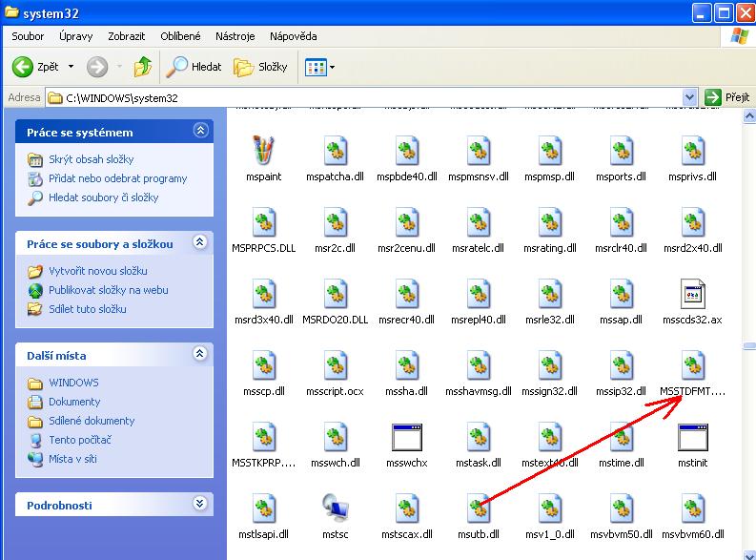The height and width of the screenshot is (560, 756).
Task: Select the MSPRPCS.DLL file icon
Action: pos(264,222)
